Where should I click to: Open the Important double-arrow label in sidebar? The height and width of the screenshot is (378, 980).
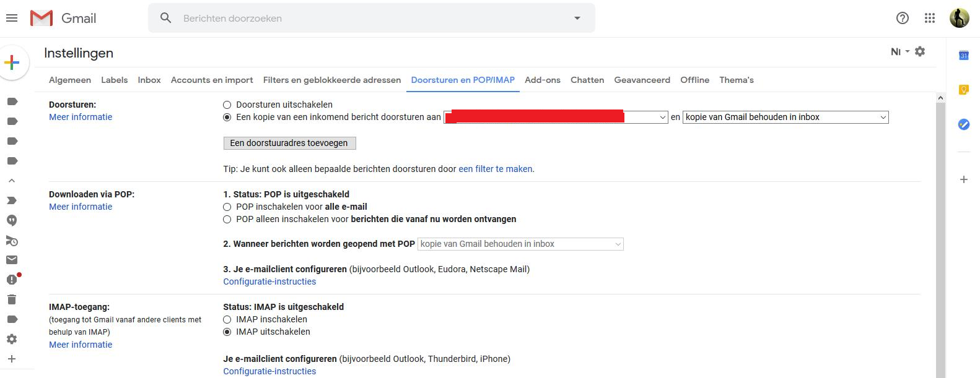12,200
